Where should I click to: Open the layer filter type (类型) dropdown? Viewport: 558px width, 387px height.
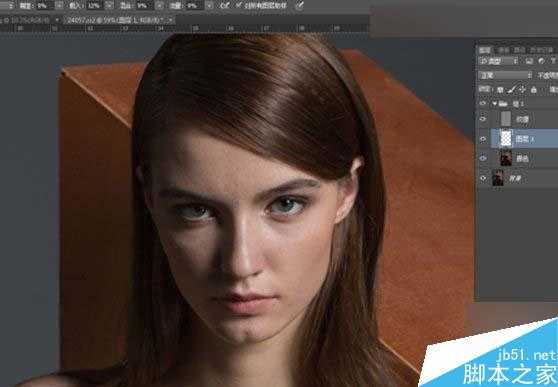pyautogui.click(x=499, y=61)
